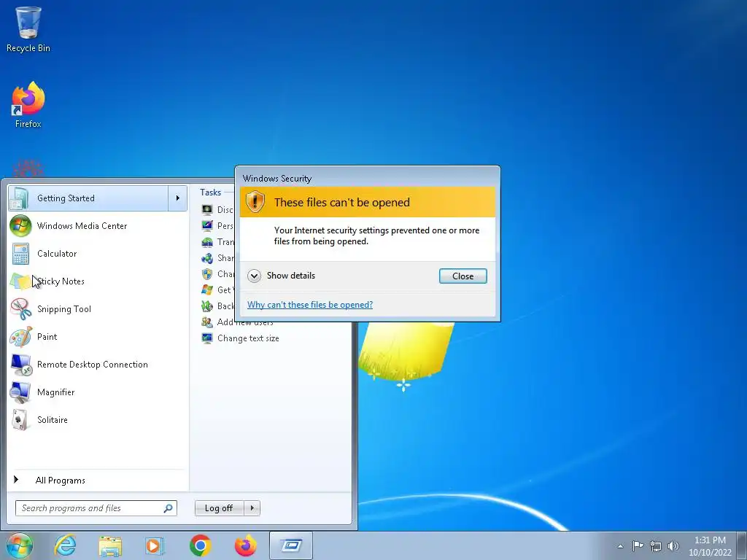The height and width of the screenshot is (560, 747).
Task: Click the Search programs and files box
Action: click(96, 508)
